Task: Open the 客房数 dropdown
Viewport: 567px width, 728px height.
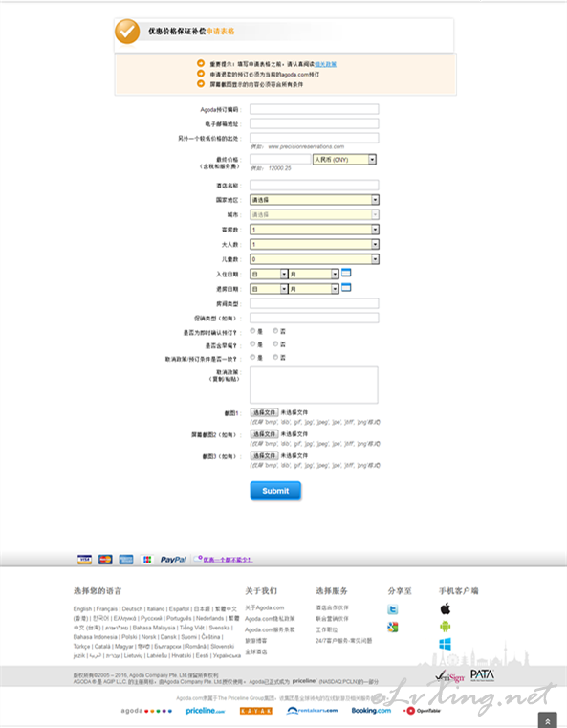Action: click(x=315, y=230)
